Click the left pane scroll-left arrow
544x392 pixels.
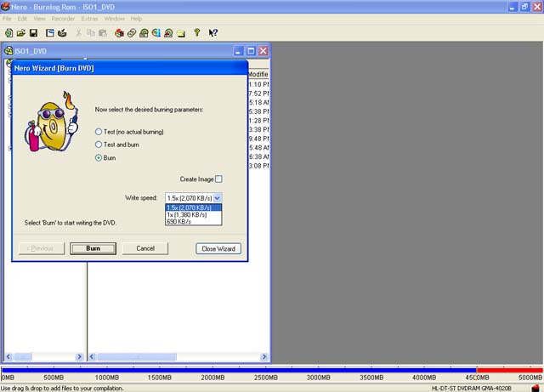click(x=8, y=356)
